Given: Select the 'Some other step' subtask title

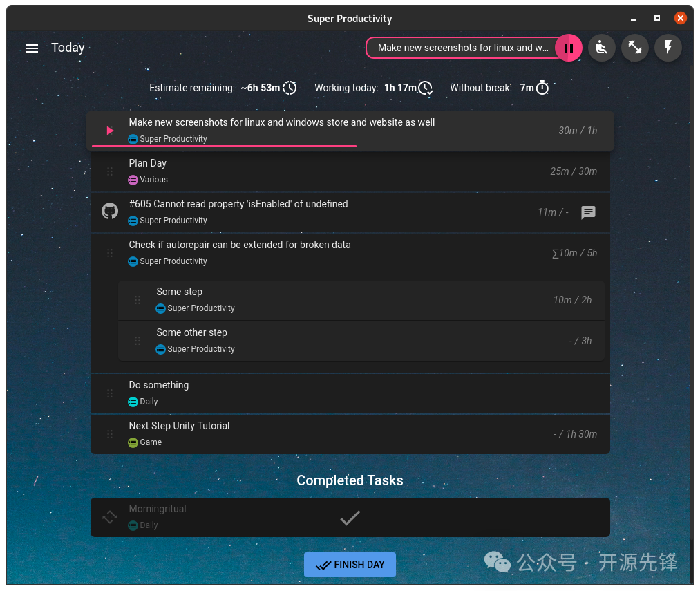Looking at the screenshot, I should click(x=191, y=332).
